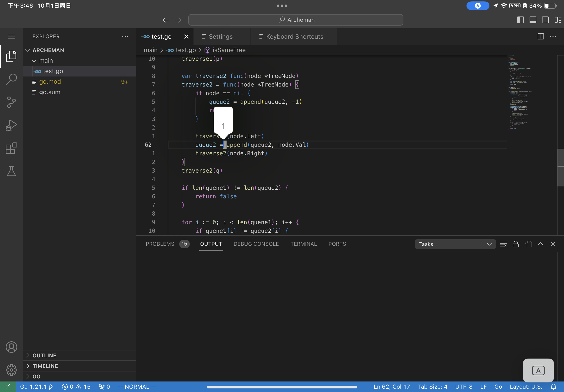The width and height of the screenshot is (564, 392).
Task: Close the bottom panel
Action: (553, 244)
